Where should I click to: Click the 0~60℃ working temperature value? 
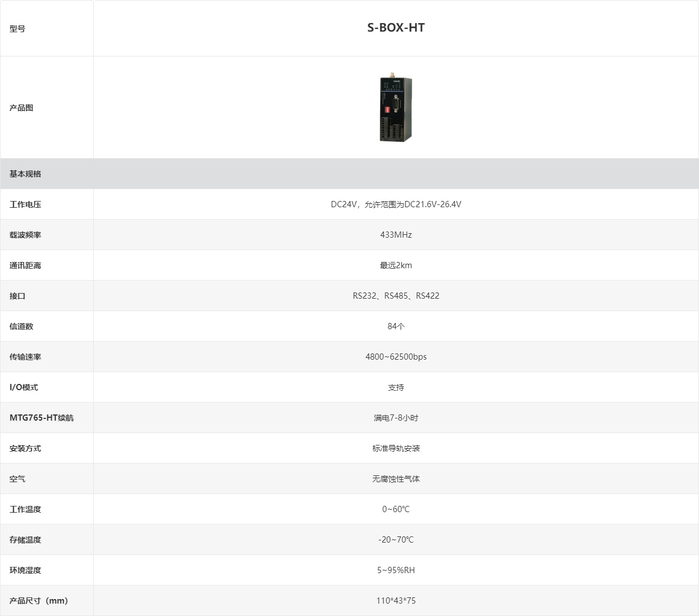396,509
